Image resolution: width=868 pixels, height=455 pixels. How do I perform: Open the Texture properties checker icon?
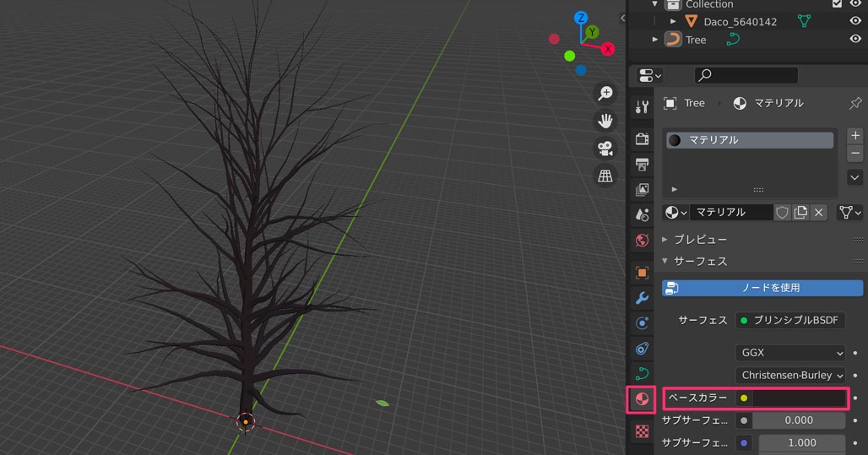[x=642, y=431]
